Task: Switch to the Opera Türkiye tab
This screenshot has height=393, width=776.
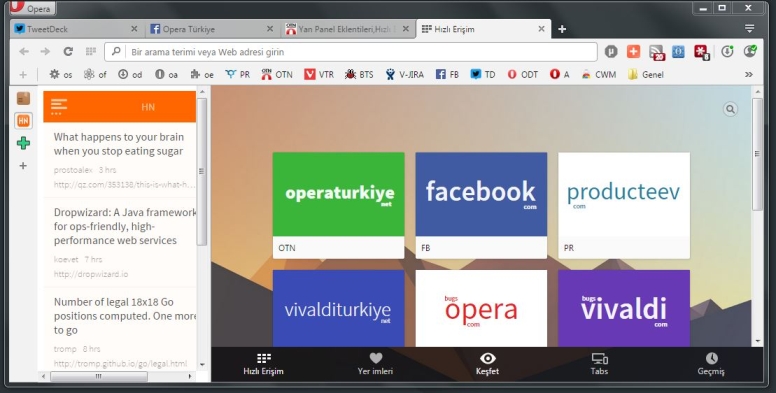Action: (212, 29)
